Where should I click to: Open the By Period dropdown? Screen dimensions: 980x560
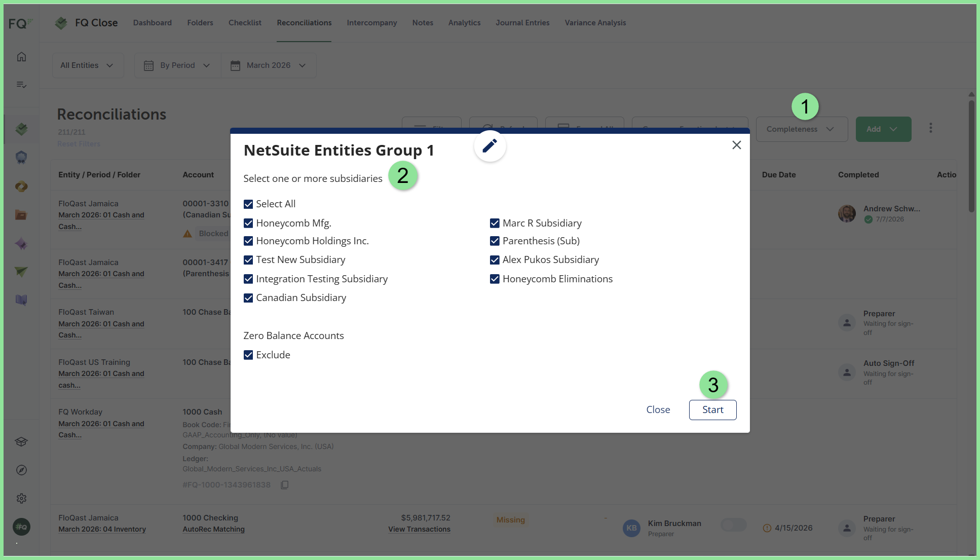(178, 65)
